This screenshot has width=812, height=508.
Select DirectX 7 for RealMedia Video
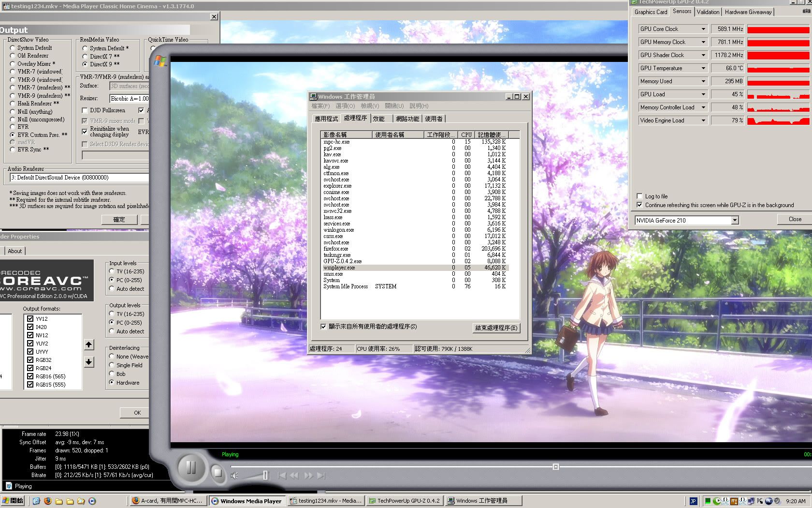pyautogui.click(x=101, y=56)
